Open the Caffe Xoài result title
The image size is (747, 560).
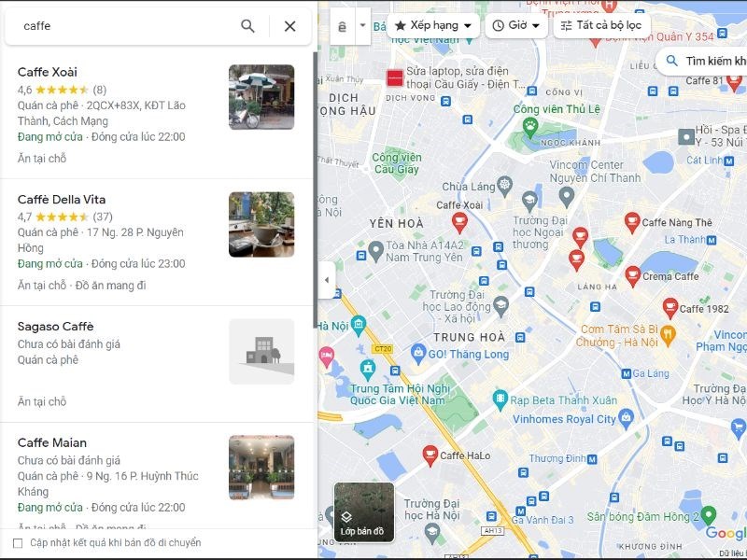[48, 72]
